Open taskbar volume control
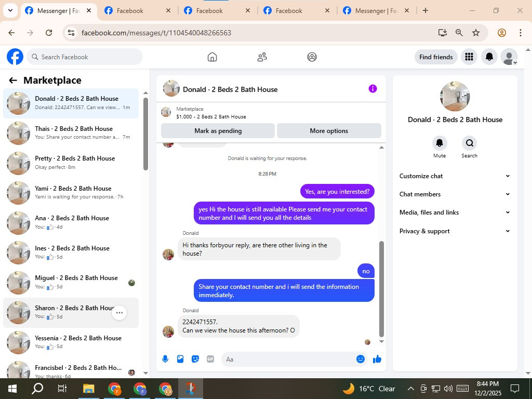 [x=448, y=389]
